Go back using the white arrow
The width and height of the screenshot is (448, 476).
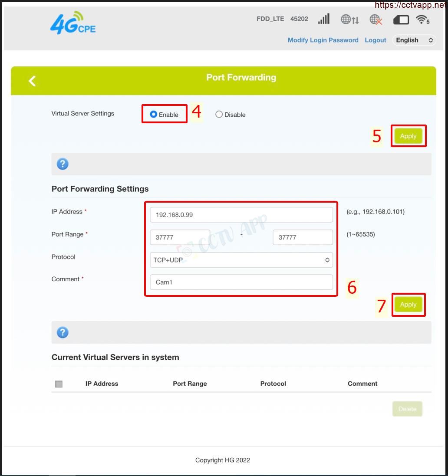[32, 81]
